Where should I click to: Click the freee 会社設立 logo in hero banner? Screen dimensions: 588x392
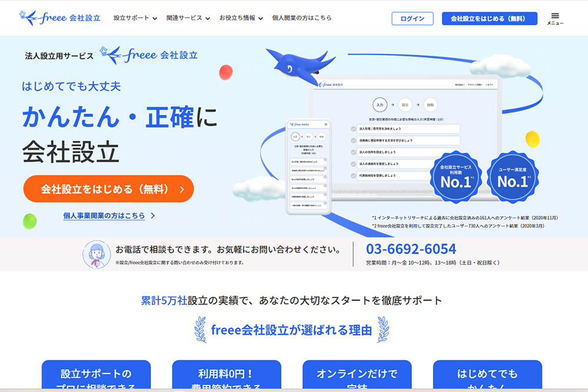[149, 55]
